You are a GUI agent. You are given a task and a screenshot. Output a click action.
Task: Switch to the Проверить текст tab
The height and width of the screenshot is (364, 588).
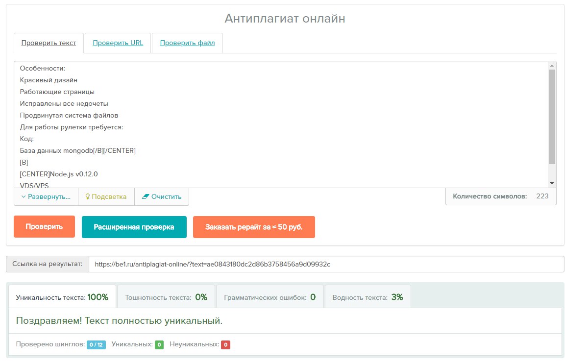(49, 43)
